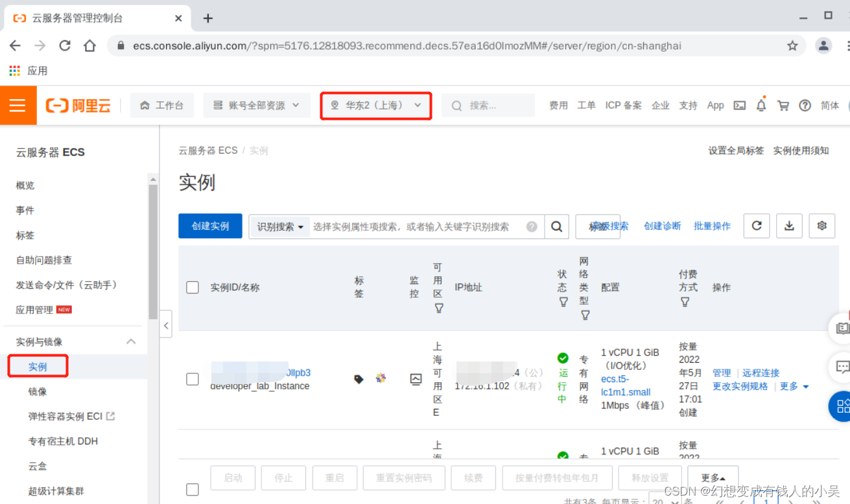Open a new browser tab
The height and width of the screenshot is (504, 850).
pos(207,18)
